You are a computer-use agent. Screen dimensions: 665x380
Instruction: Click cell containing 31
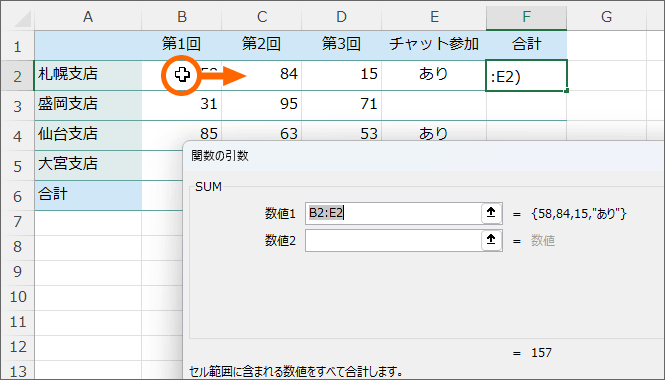click(182, 105)
